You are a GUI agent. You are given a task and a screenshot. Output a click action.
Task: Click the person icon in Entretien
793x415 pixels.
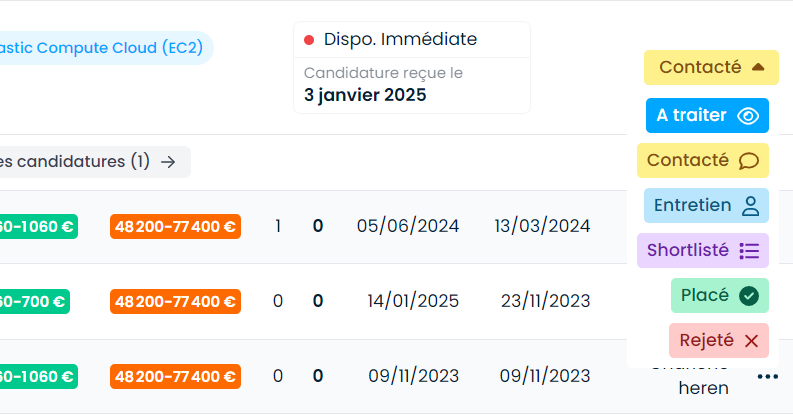[751, 206]
